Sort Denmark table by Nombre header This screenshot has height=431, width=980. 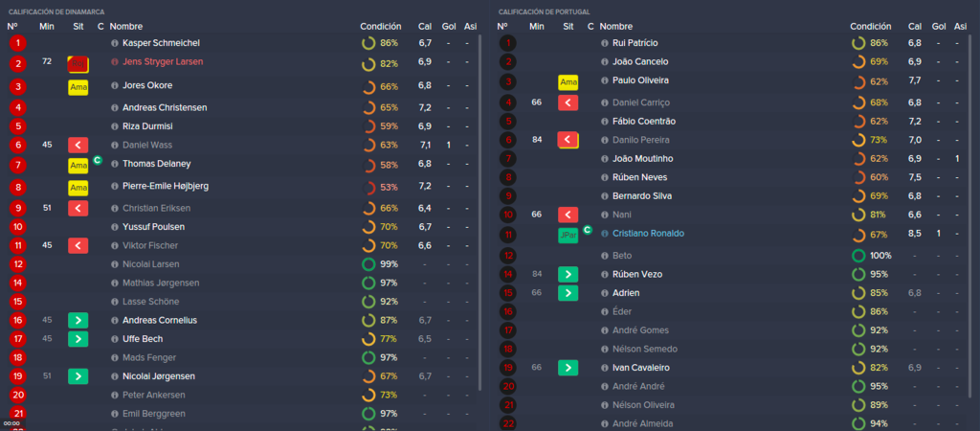pos(126,26)
